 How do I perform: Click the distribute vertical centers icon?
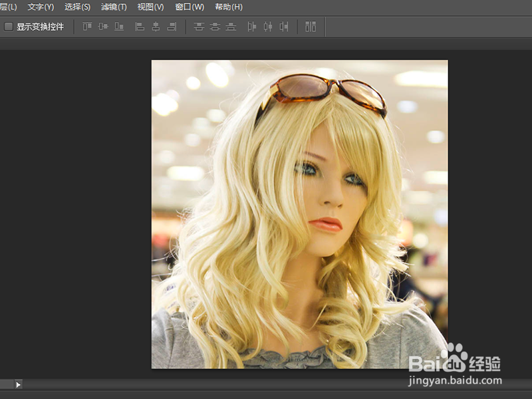pyautogui.click(x=215, y=26)
